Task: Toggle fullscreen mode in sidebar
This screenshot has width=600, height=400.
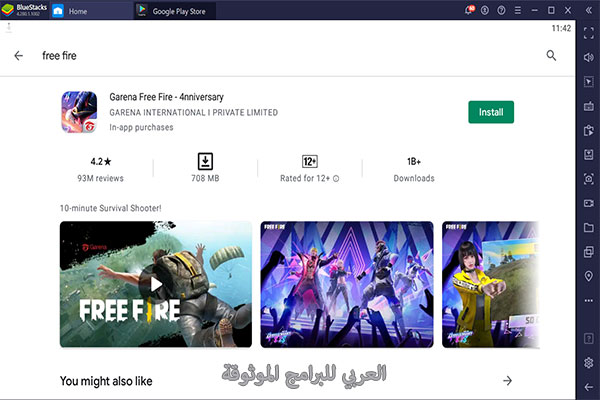Action: 589,33
